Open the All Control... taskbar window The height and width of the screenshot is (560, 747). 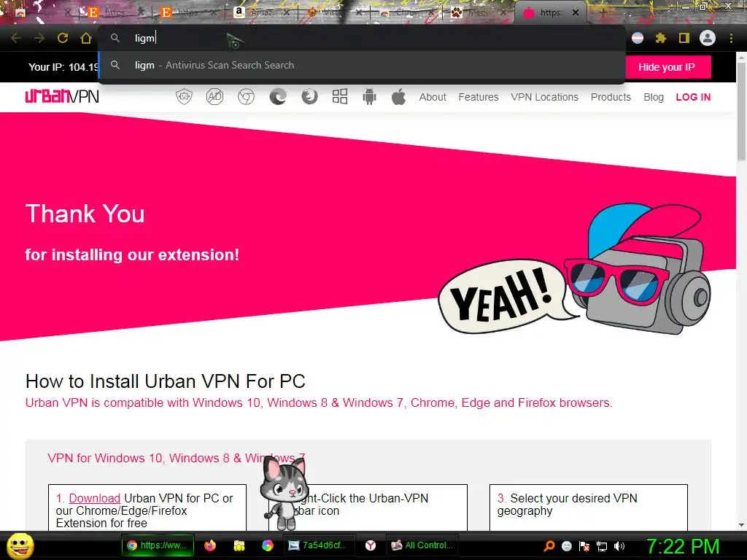(422, 545)
